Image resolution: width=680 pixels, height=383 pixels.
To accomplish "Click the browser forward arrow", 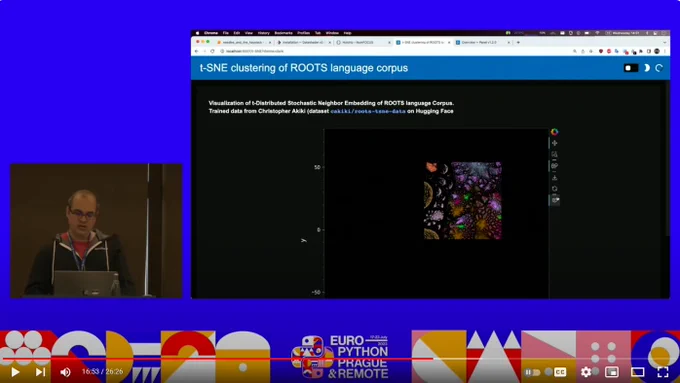I will 204,51.
